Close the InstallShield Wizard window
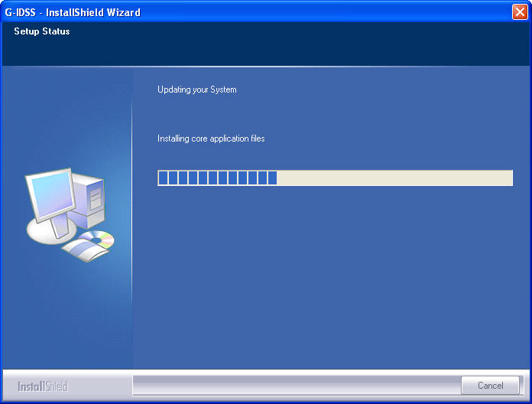This screenshot has height=404, width=532. tap(519, 12)
